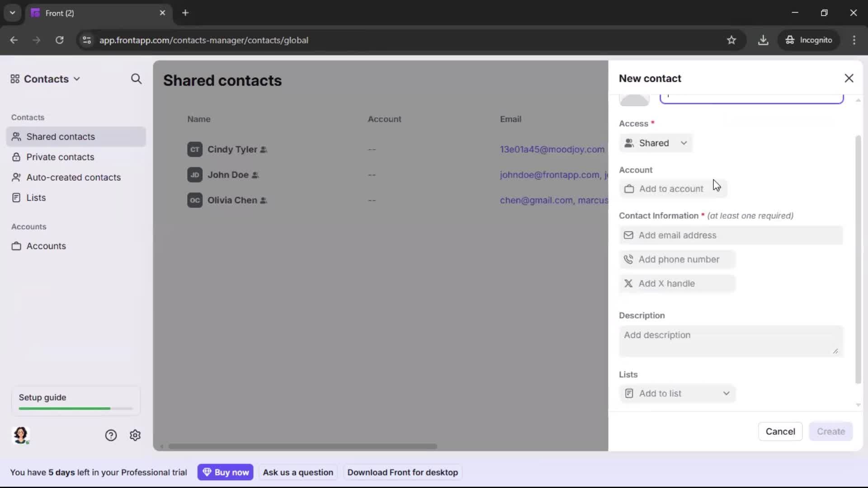Click the Add phone number field icon
Screen dimensions: 868x488
629,259
